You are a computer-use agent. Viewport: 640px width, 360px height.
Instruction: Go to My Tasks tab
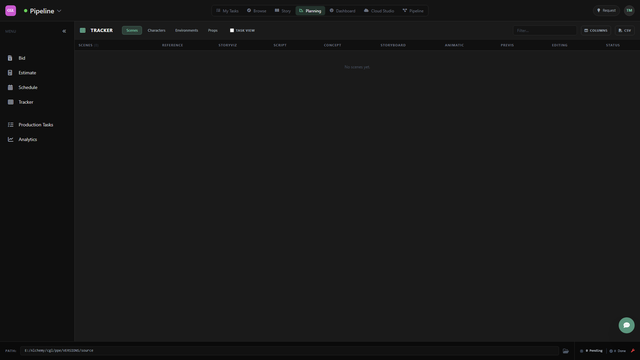coord(227,11)
